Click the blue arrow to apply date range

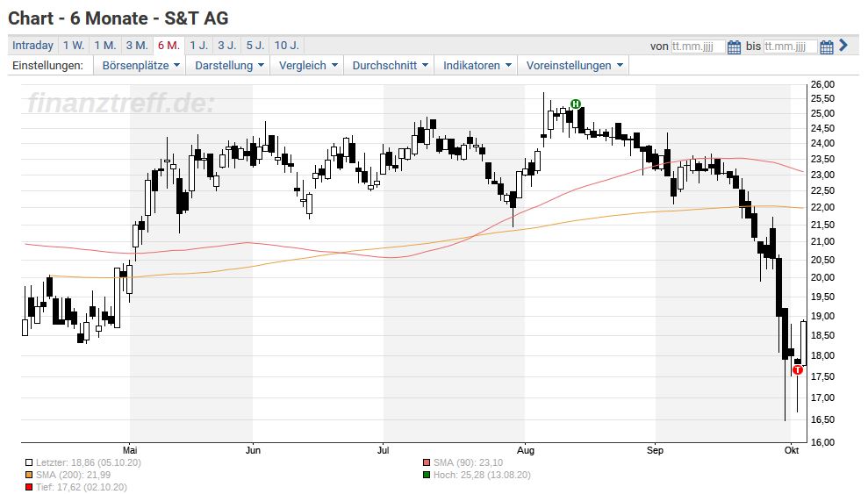click(843, 45)
